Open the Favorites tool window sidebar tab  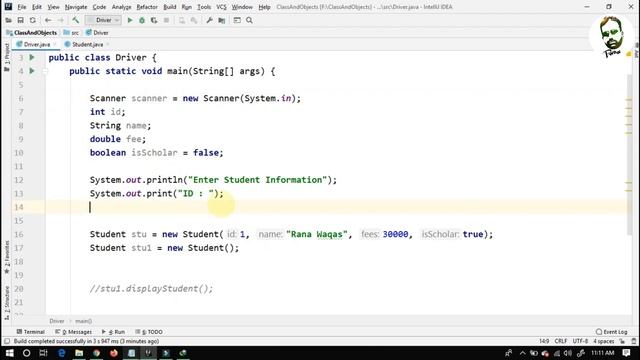(x=7, y=257)
